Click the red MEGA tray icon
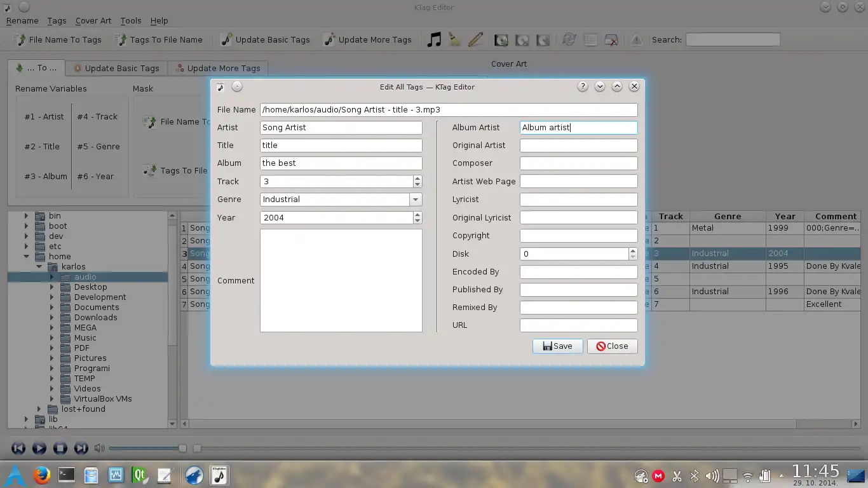This screenshot has width=868, height=488. (x=659, y=475)
